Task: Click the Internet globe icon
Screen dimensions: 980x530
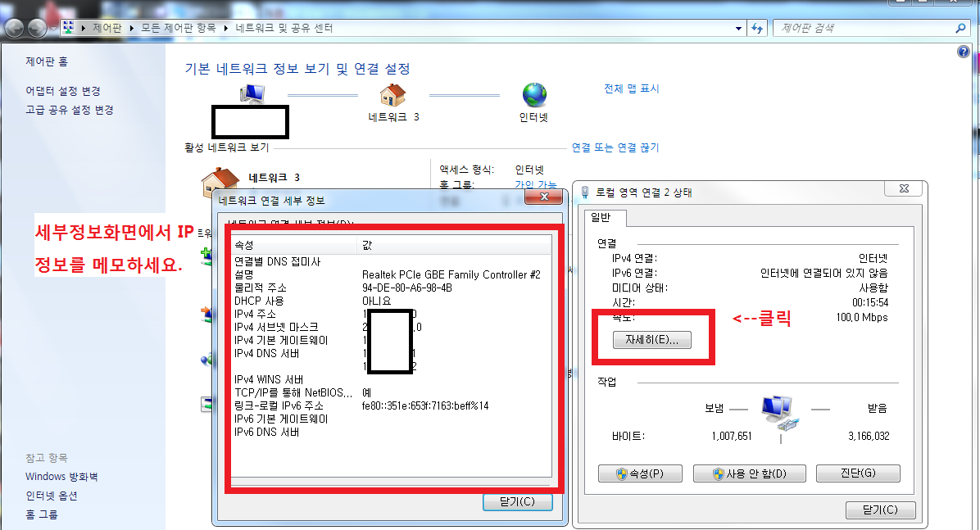Action: (534, 95)
